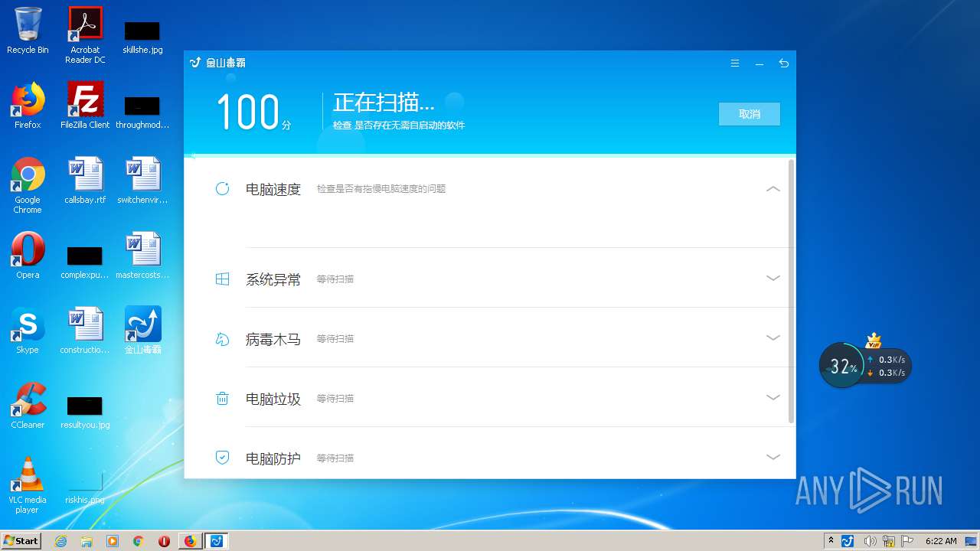Click the 100 分 score display
The image size is (980, 551).
254,112
